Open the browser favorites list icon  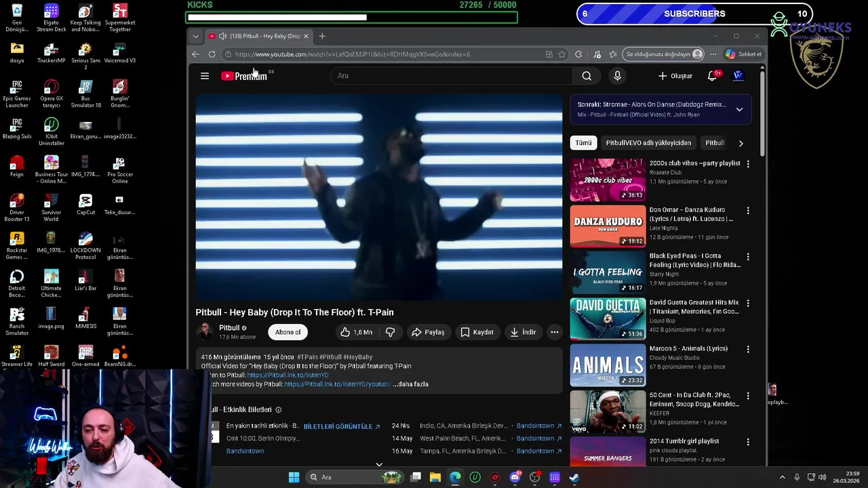[613, 54]
